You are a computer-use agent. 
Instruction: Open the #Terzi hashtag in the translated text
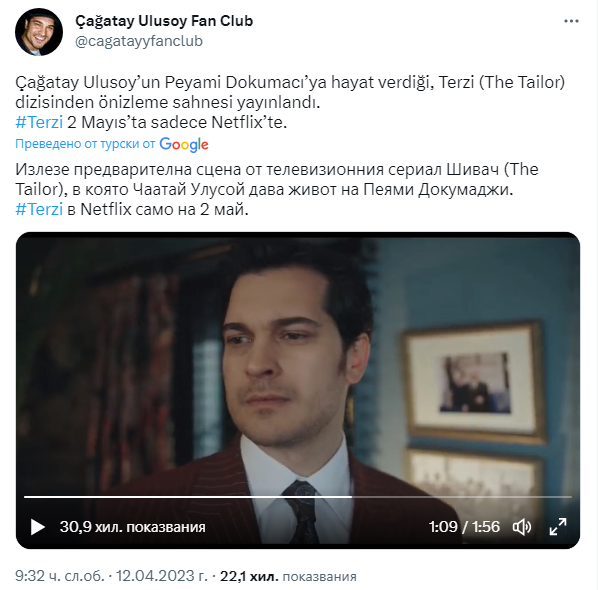pyautogui.click(x=39, y=209)
